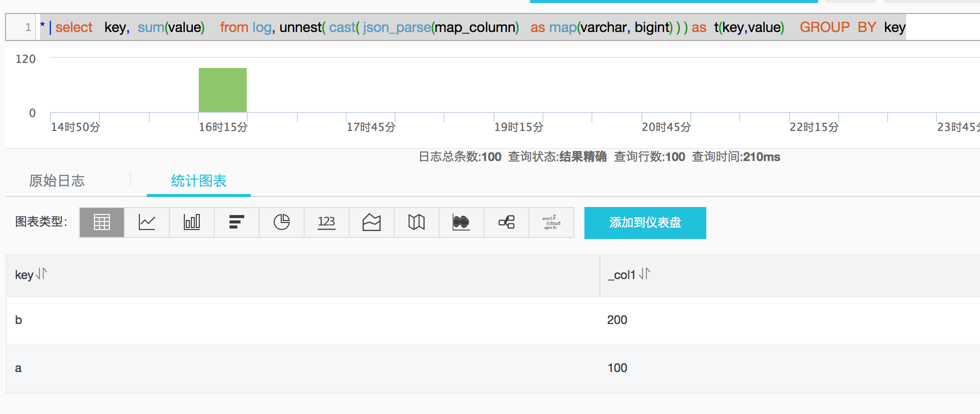Select the horizontal bar chart icon
The height and width of the screenshot is (414, 980).
[237, 222]
